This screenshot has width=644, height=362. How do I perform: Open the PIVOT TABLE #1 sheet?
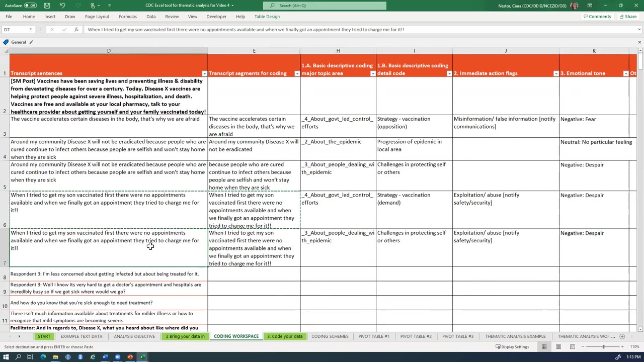click(x=374, y=336)
